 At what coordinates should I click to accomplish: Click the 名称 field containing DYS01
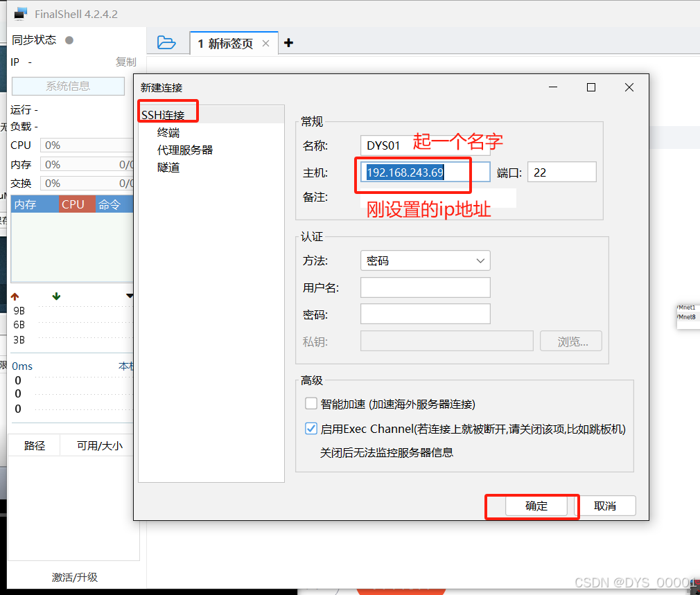click(x=425, y=145)
